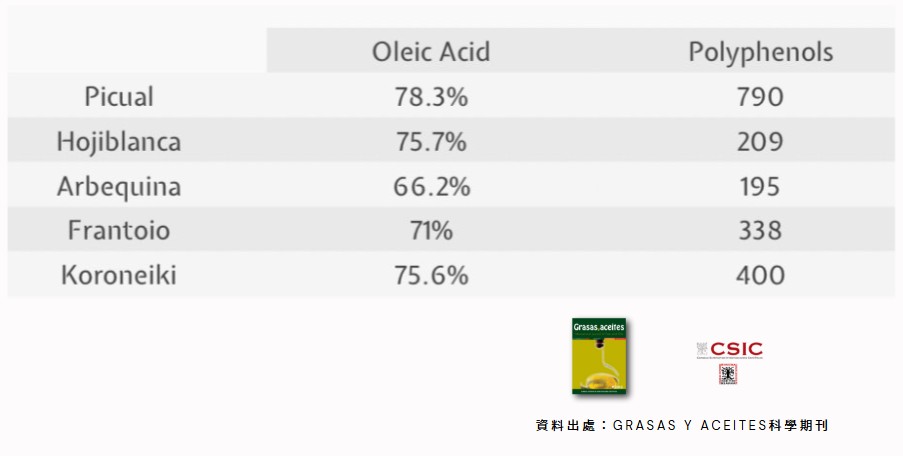The height and width of the screenshot is (456, 903).
Task: Click the Arbequina row label
Action: click(x=119, y=187)
